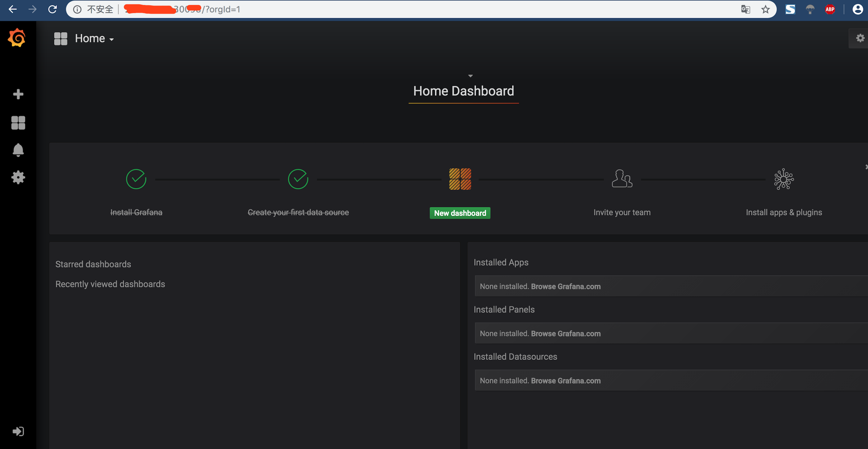
Task: Bookmark the page with the star icon
Action: [x=766, y=9]
